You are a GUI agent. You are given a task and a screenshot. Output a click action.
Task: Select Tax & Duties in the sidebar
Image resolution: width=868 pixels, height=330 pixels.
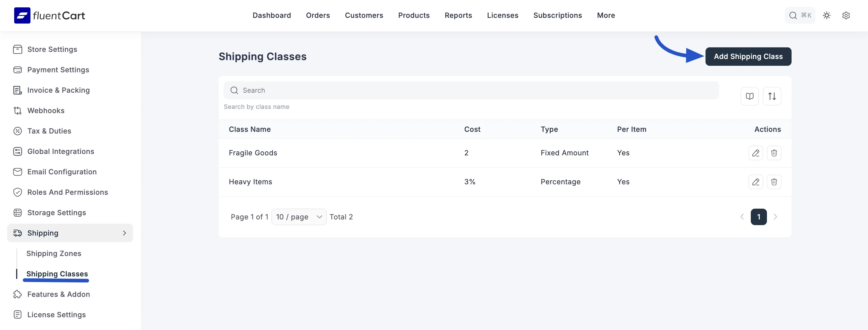49,131
